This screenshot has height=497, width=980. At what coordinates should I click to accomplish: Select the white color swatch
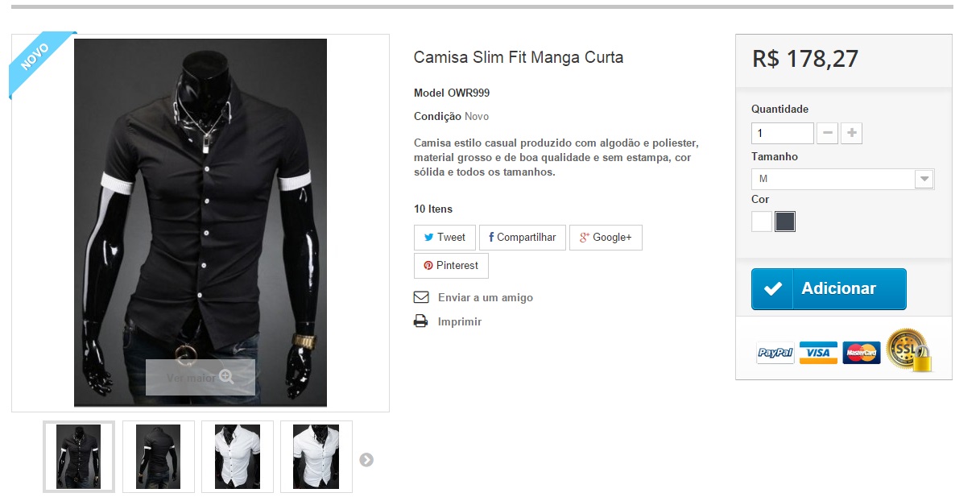pos(762,222)
